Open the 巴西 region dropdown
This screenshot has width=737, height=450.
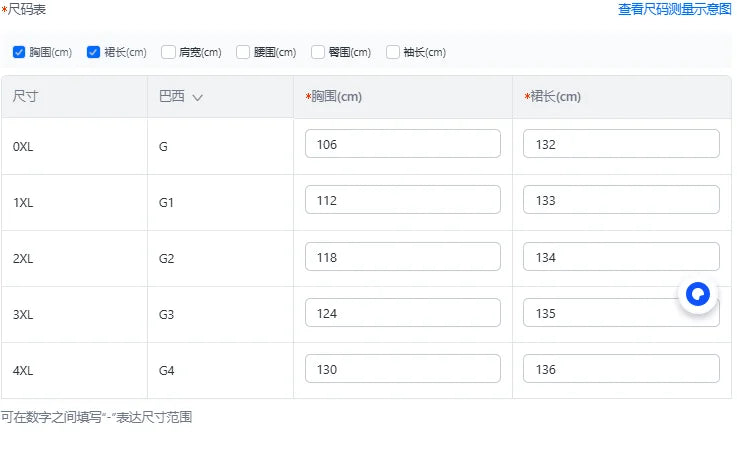click(180, 97)
